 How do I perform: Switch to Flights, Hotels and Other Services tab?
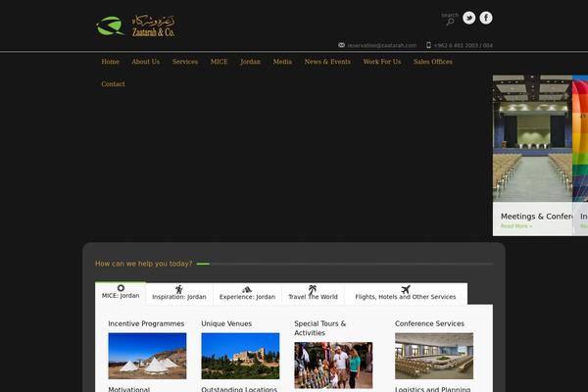tap(406, 294)
